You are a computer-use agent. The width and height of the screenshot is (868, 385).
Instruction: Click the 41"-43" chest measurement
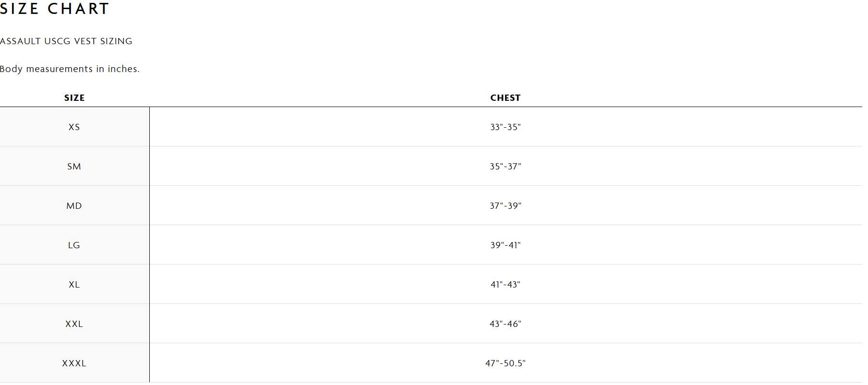tap(505, 285)
